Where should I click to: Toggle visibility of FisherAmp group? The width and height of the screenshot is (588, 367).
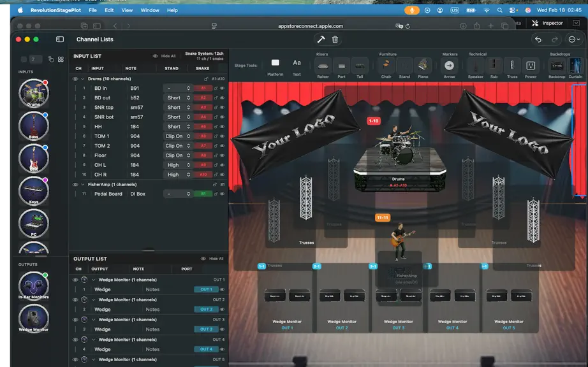pyautogui.click(x=75, y=185)
